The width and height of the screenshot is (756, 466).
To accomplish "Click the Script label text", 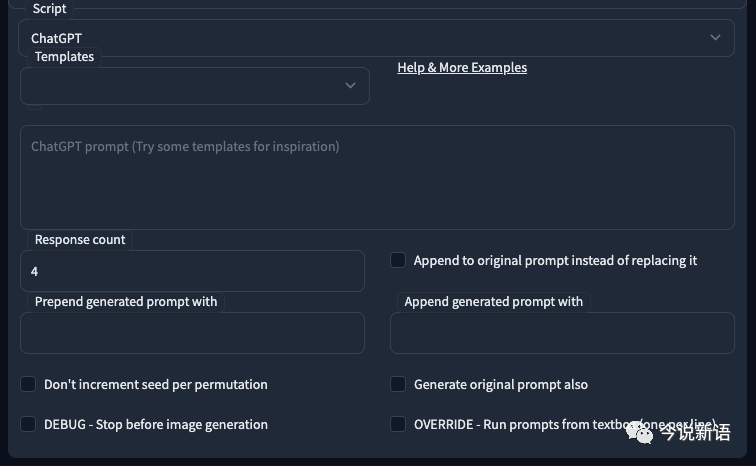I will coord(49,8).
